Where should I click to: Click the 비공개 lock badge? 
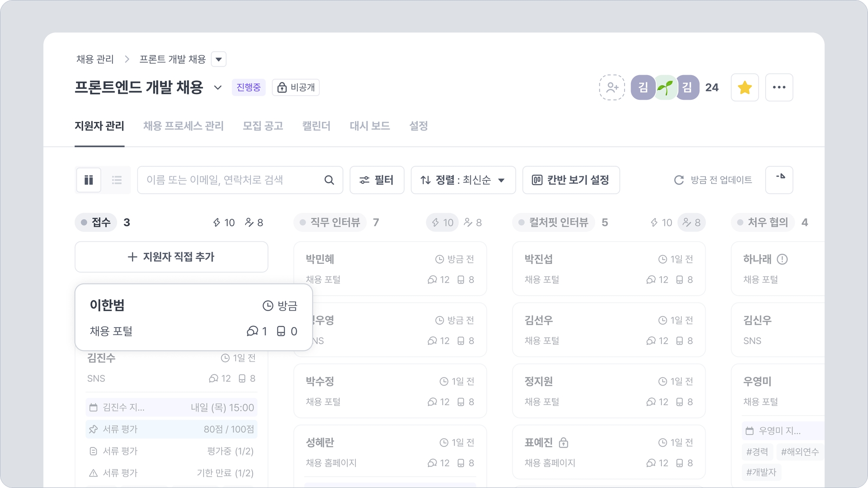tap(296, 88)
